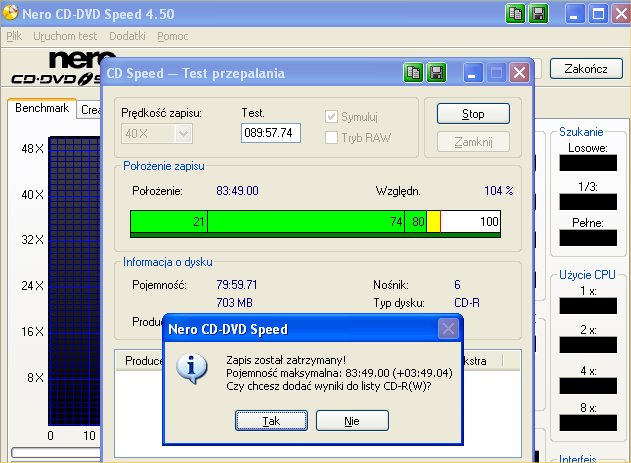The width and height of the screenshot is (631, 463).
Task: Click the Pełne seek result box
Action: 588,238
